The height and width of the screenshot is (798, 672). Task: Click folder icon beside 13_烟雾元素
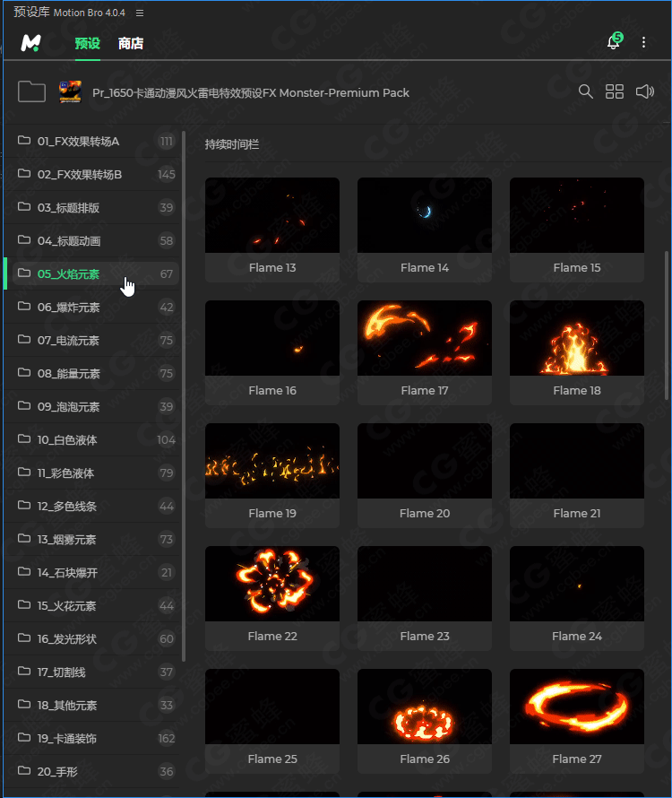(x=24, y=538)
